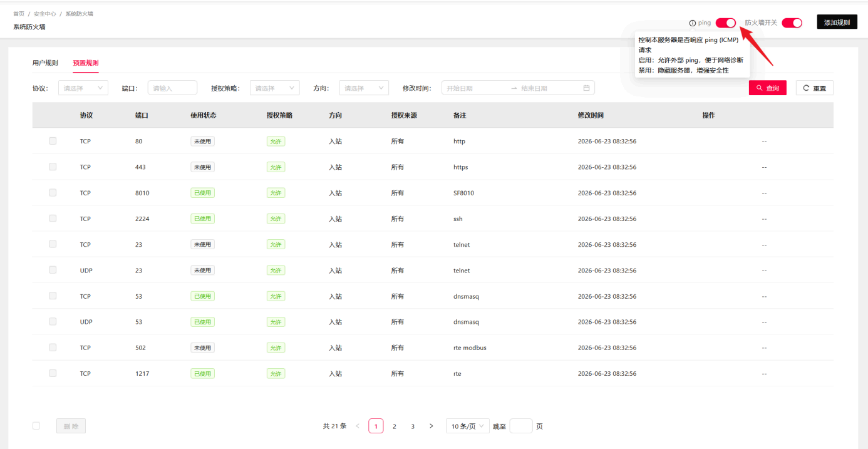This screenshot has height=449, width=868.
Task: Click the 系统防火墙 breadcrumb item
Action: 79,14
